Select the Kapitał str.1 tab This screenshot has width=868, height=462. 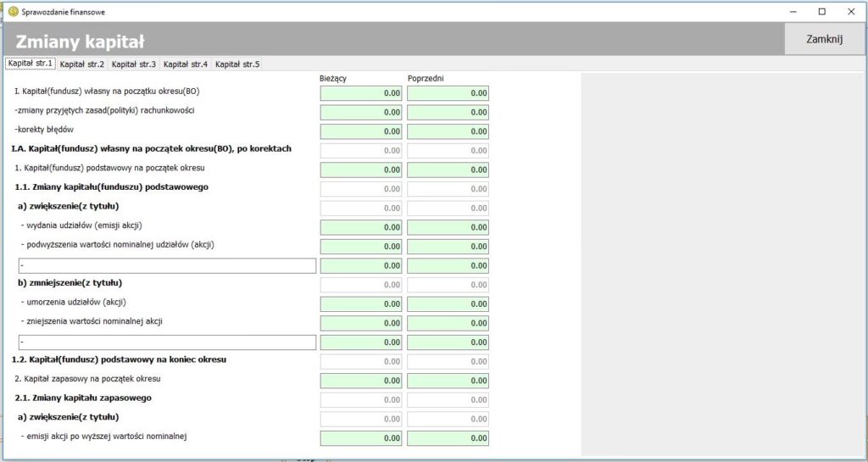31,64
